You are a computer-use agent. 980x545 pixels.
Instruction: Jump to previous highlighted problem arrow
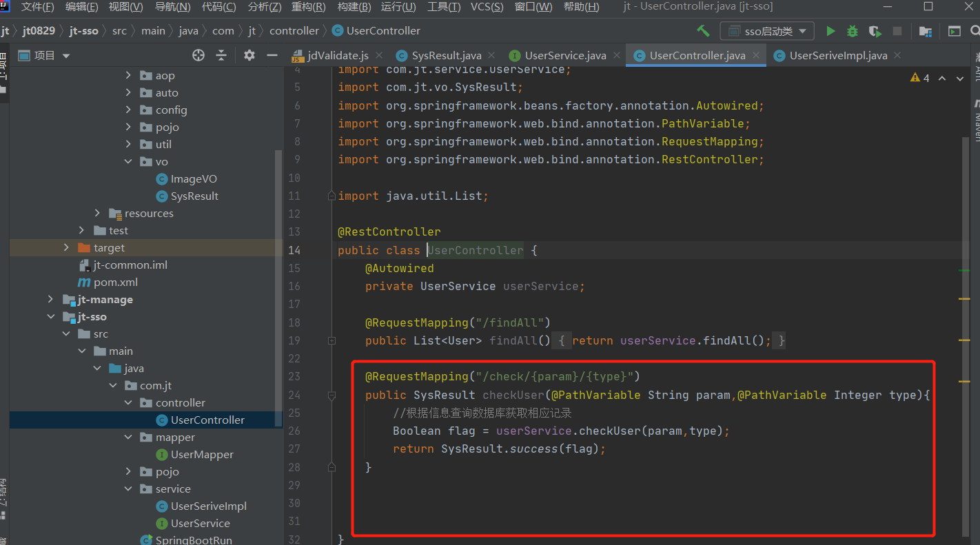click(x=942, y=78)
